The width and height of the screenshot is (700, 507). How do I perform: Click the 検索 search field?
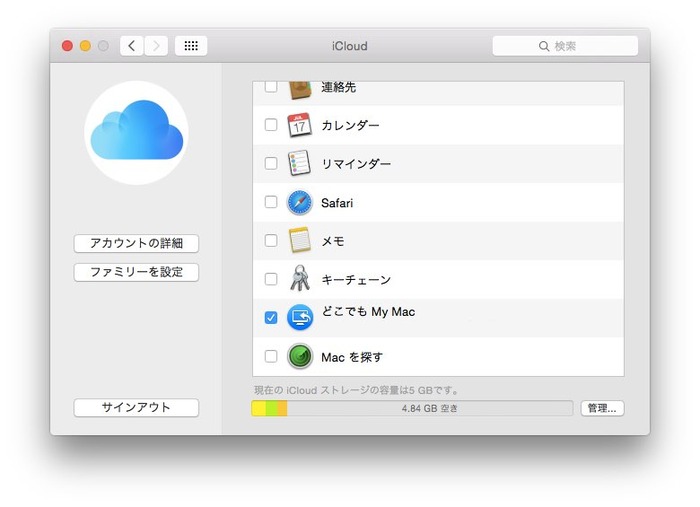coord(565,46)
